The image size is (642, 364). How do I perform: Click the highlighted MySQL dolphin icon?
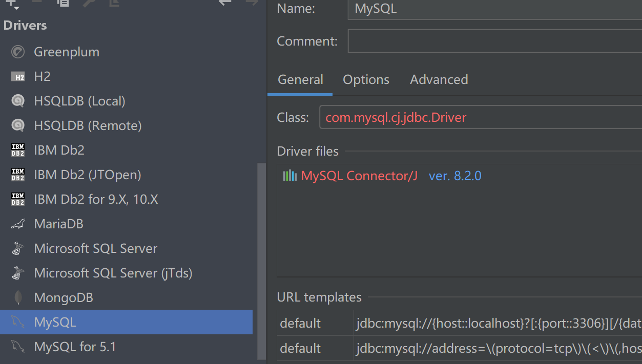point(18,322)
